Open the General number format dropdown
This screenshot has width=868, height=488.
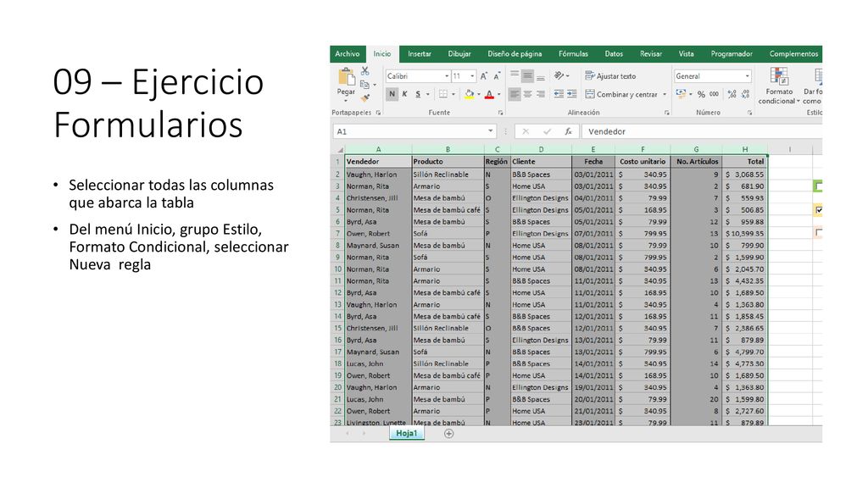748,76
